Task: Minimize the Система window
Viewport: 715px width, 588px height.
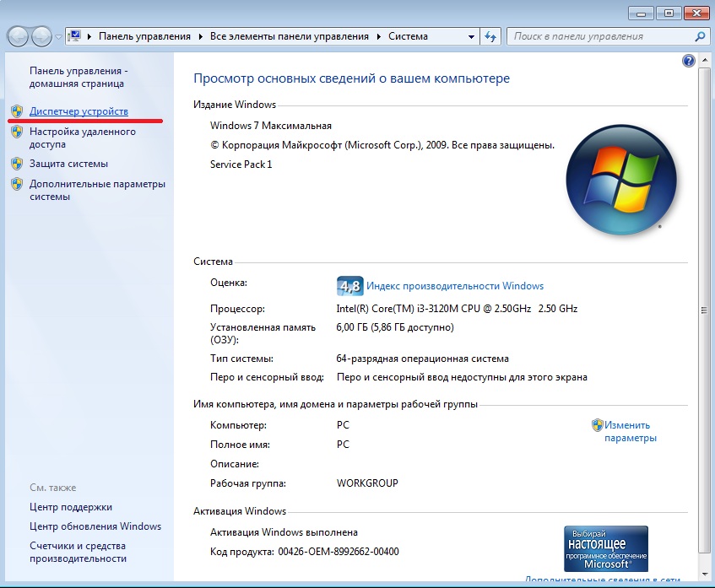Action: [x=641, y=13]
